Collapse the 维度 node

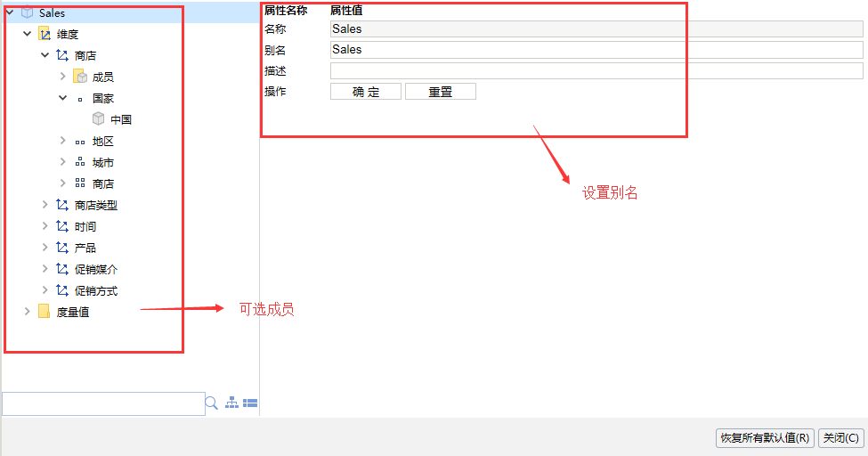pos(27,34)
